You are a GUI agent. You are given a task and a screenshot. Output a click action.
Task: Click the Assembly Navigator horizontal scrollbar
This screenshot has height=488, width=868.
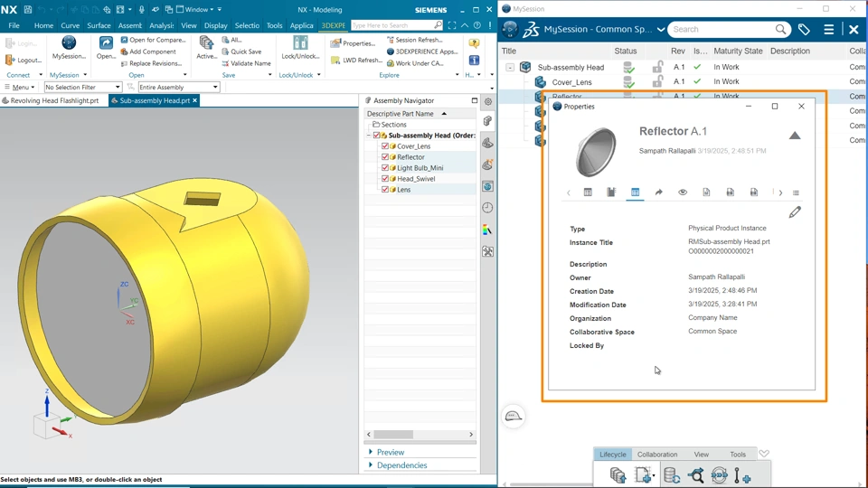[x=420, y=435]
